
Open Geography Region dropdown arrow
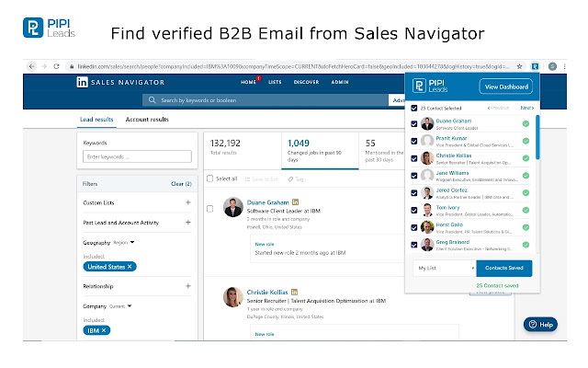pos(132,242)
